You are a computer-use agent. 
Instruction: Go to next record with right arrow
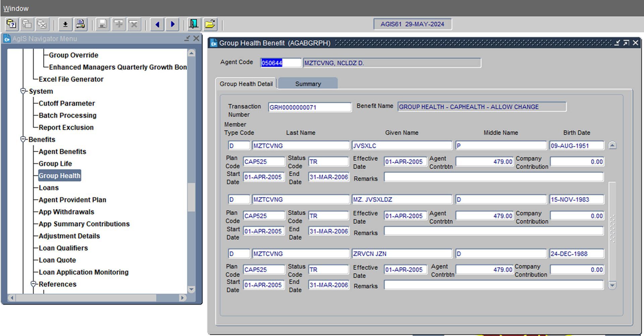point(172,24)
